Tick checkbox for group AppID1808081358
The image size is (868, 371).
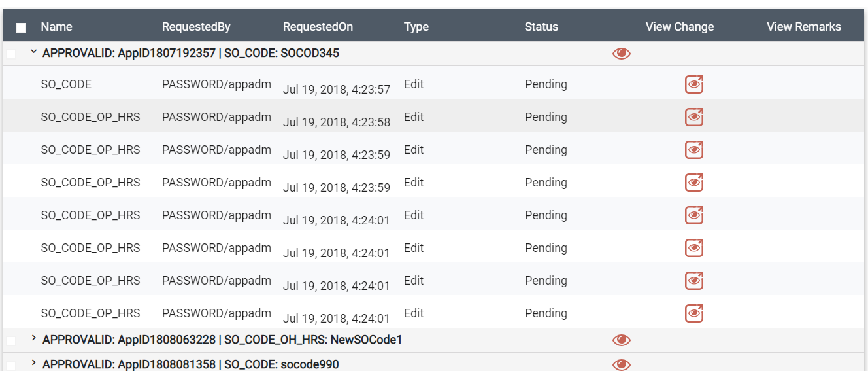[11, 365]
